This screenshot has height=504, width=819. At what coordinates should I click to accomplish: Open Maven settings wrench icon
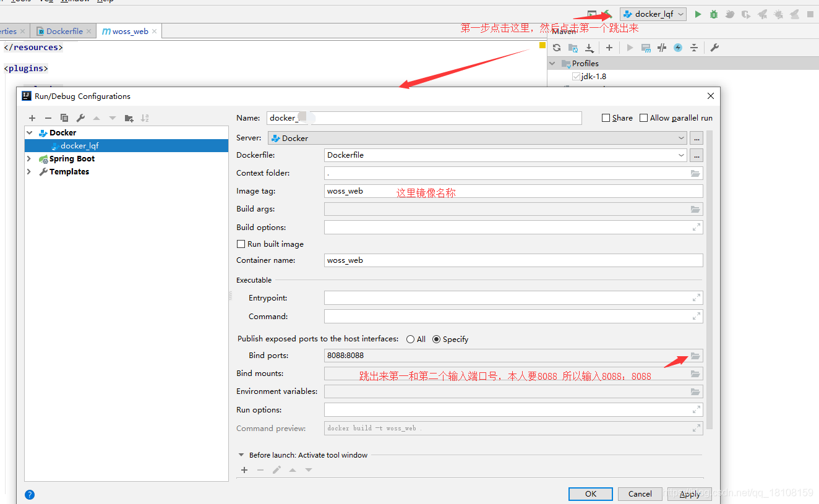[x=714, y=48]
